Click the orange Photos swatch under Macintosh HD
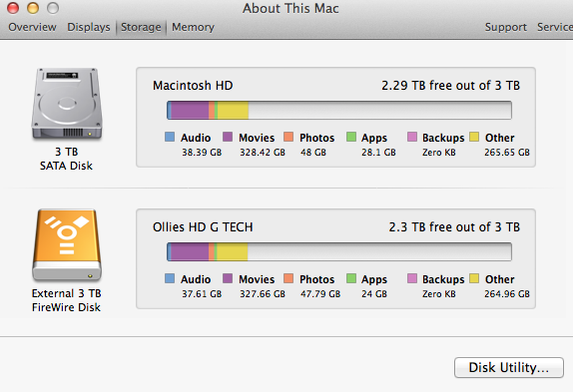Screen dimensions: 573x392 point(288,137)
